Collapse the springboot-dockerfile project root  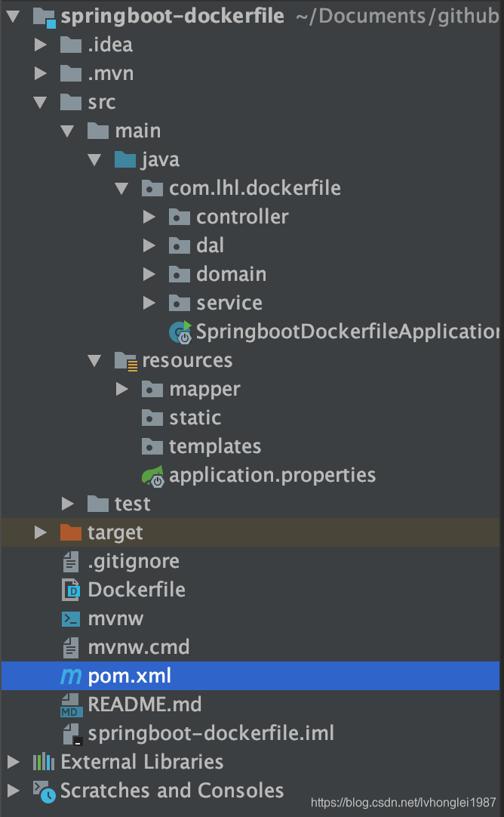coord(12,16)
